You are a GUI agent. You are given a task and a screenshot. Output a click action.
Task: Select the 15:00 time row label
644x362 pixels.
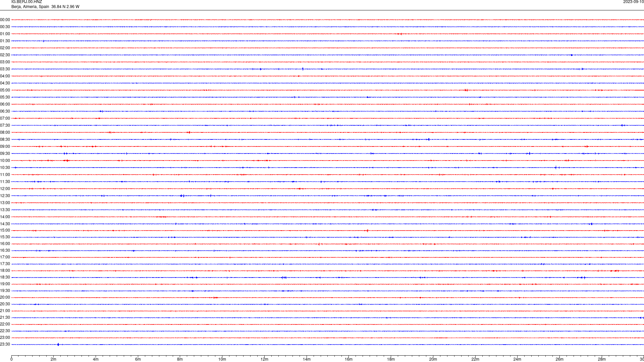point(5,230)
